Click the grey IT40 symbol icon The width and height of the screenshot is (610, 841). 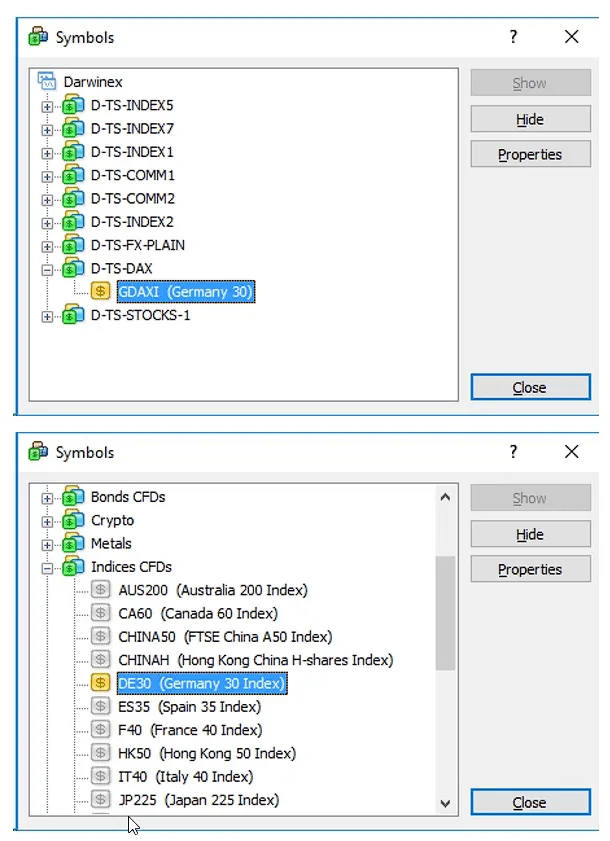click(100, 777)
